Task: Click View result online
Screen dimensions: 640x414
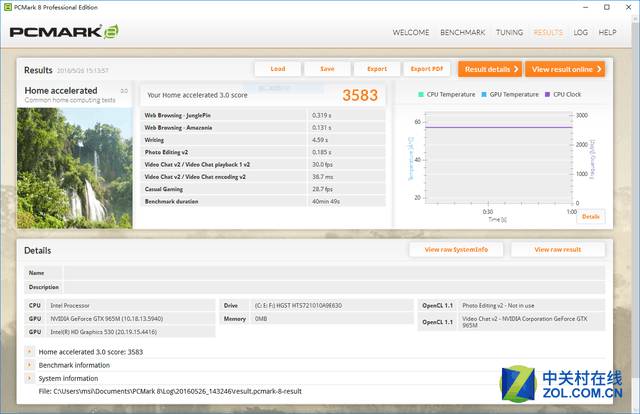Action: click(x=565, y=69)
